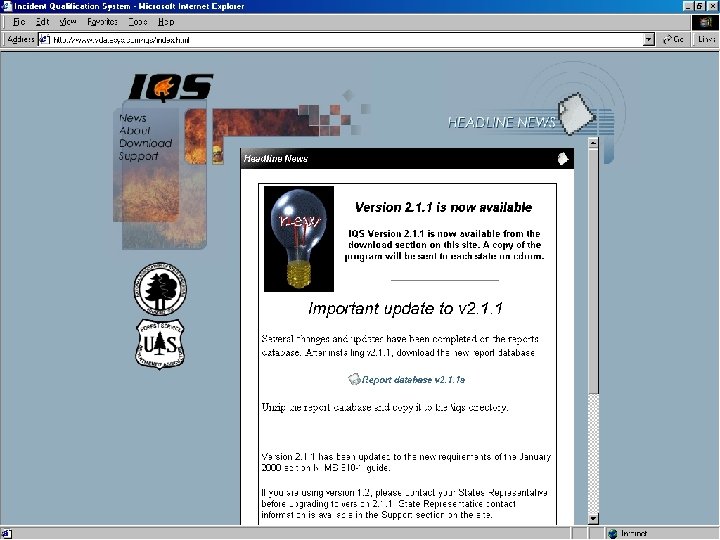Open the Edit menu

42,22
